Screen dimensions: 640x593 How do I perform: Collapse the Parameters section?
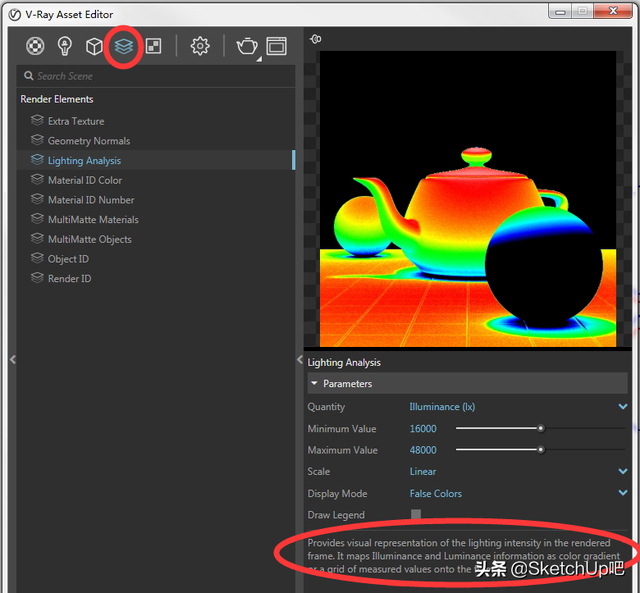[314, 384]
